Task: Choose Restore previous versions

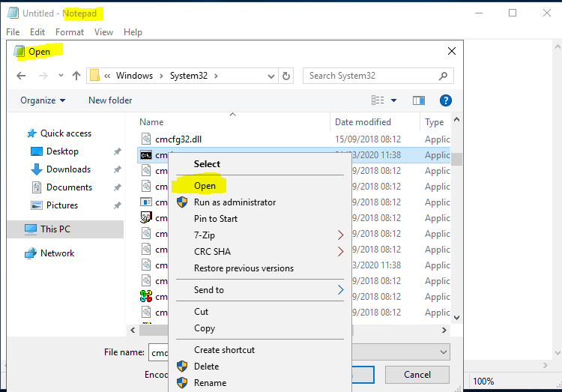Action: 244,268
